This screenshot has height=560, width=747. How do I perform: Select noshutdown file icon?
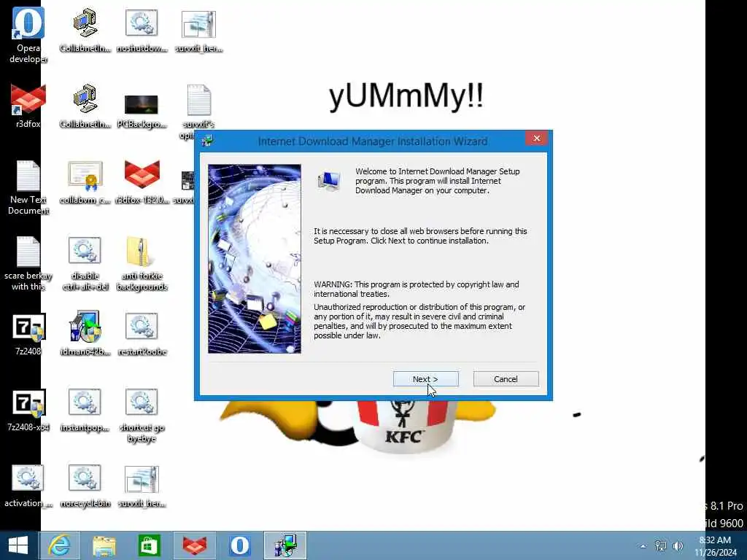(x=142, y=31)
